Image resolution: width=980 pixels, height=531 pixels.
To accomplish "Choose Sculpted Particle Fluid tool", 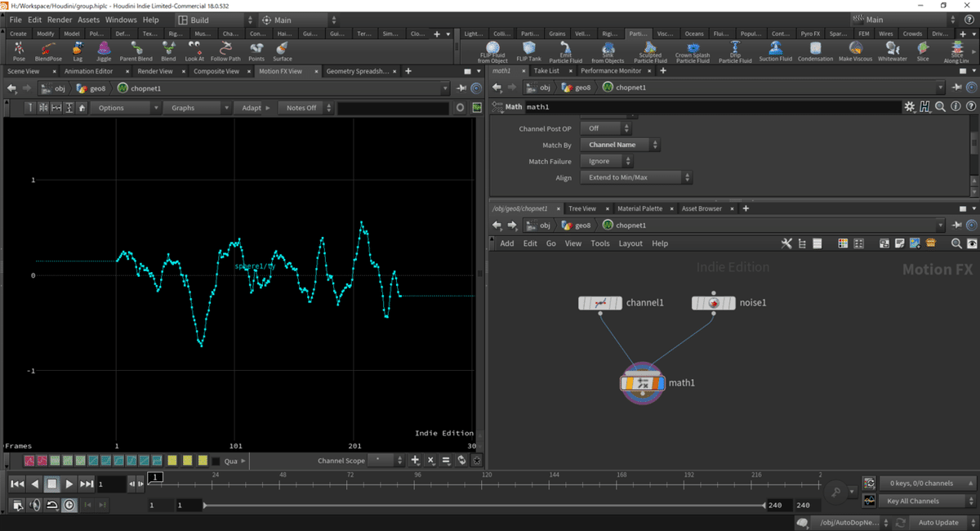I will [650, 52].
